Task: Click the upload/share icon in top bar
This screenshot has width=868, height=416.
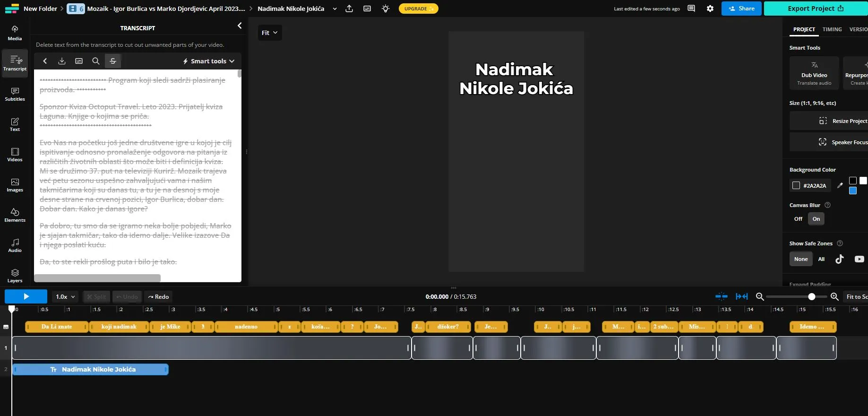Action: pos(349,9)
